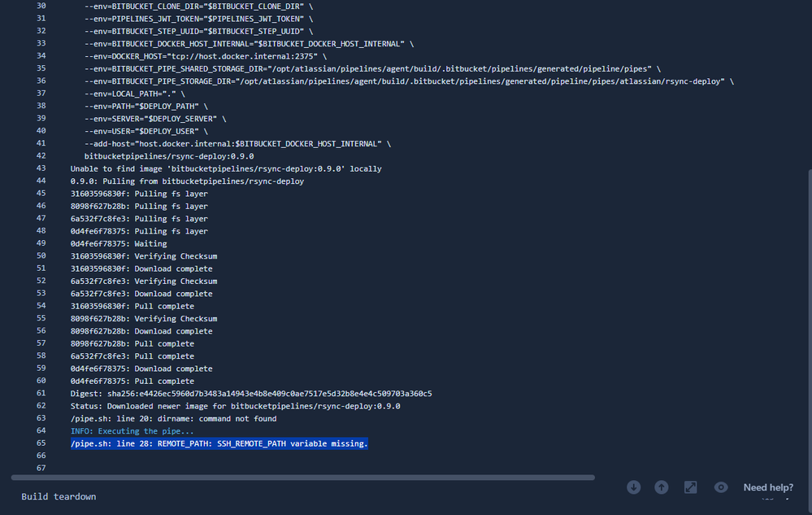
Task: Click the scroll-to-top arrow icon
Action: coord(662,487)
